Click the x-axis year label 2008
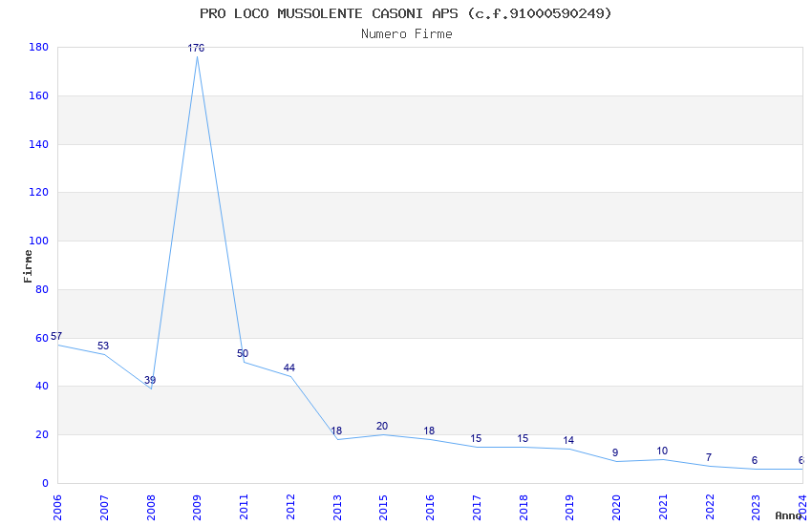The image size is (812, 525). coord(150,507)
